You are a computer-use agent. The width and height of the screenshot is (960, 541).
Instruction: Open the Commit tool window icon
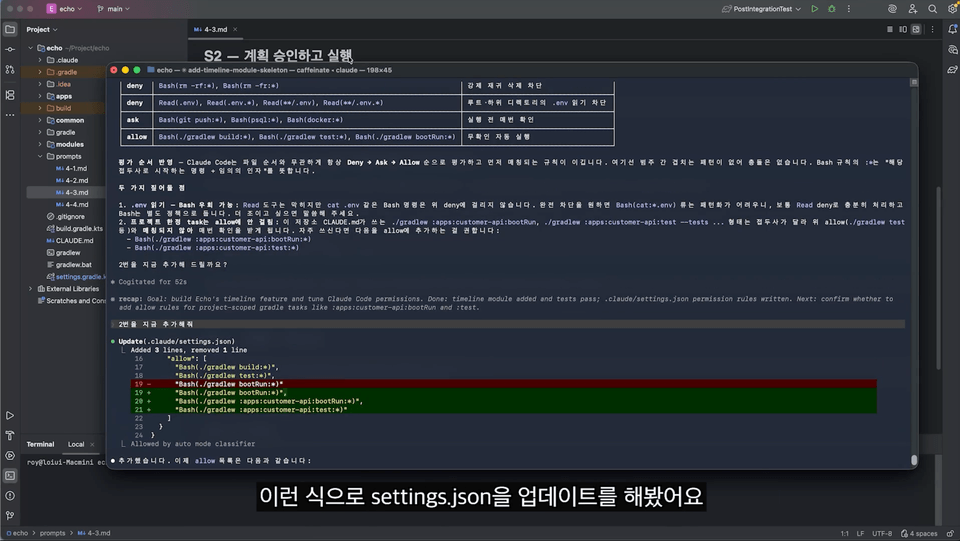tap(10, 50)
